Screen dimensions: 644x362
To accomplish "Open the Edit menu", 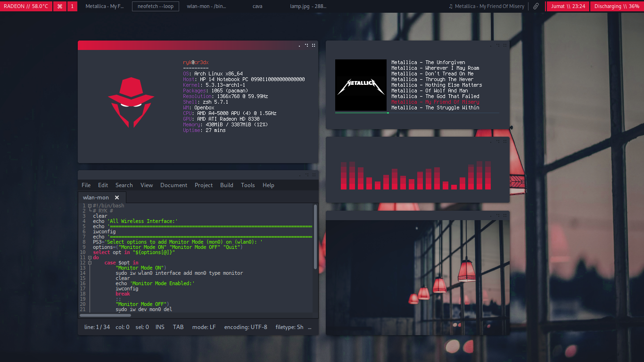I will 103,185.
